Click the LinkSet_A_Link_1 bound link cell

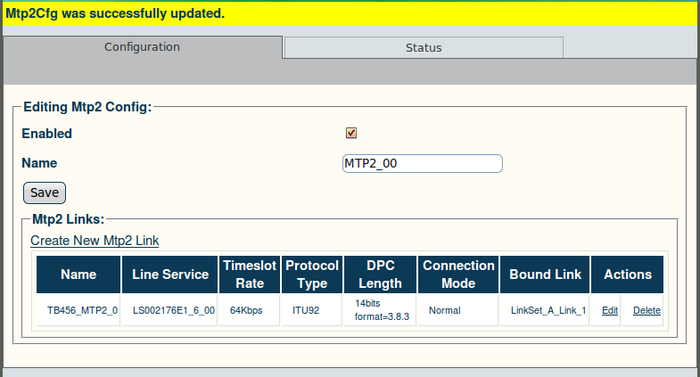pos(545,310)
